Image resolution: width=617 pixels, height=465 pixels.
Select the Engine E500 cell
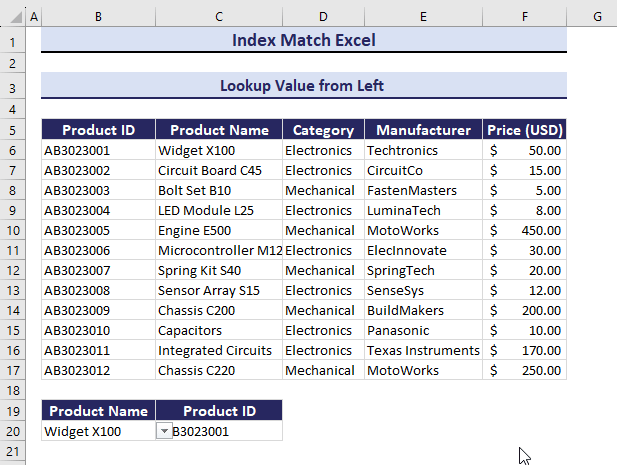218,230
